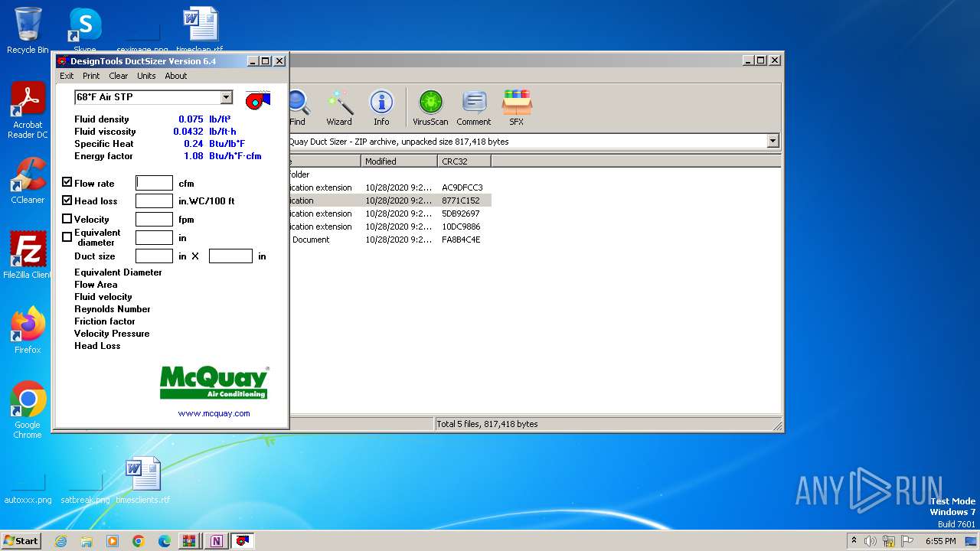The height and width of the screenshot is (551, 980).
Task: Click the volume tray icon
Action: pyautogui.click(x=871, y=541)
